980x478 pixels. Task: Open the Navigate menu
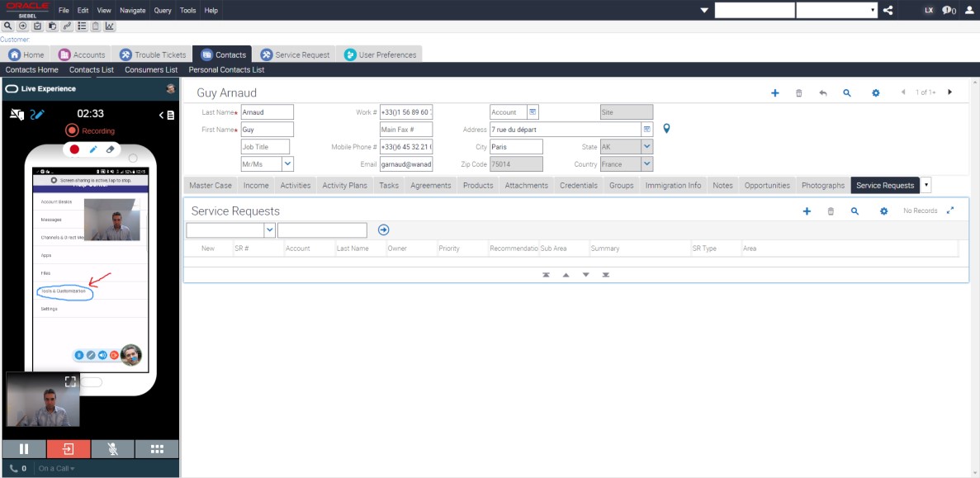point(132,11)
